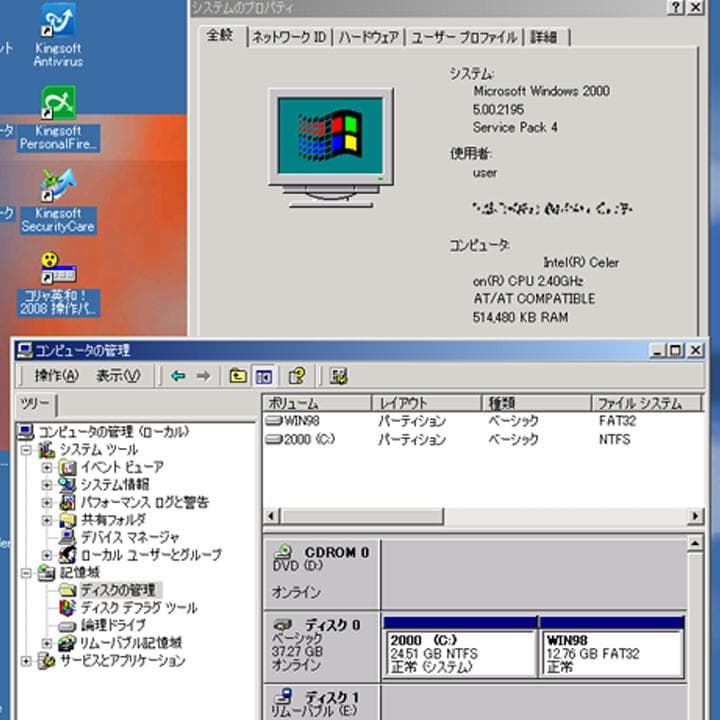This screenshot has height=720, width=720.
Task: Expand the システム情報 branch
Action: point(46,485)
